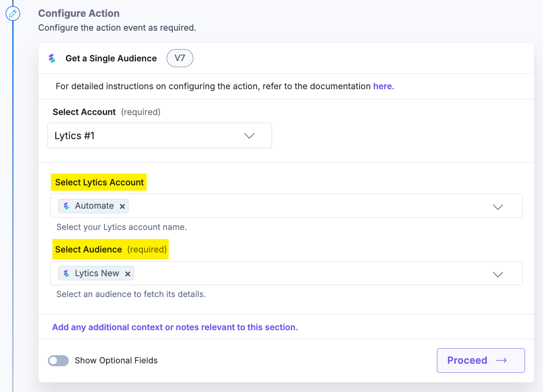The image size is (543, 392).
Task: Toggle Show Optional Fields switch
Action: tap(58, 360)
